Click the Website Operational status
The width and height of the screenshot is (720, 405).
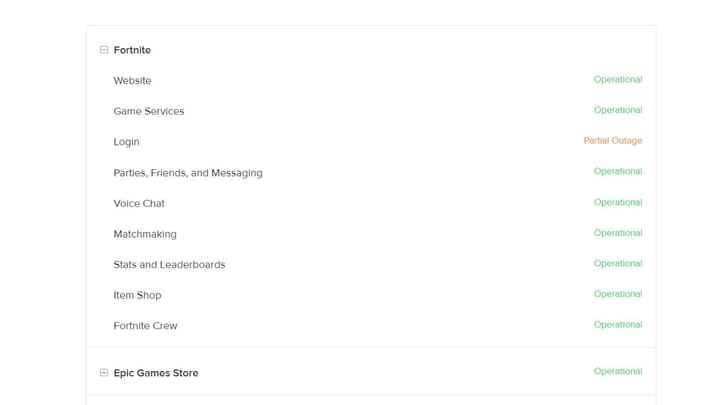[x=618, y=80]
